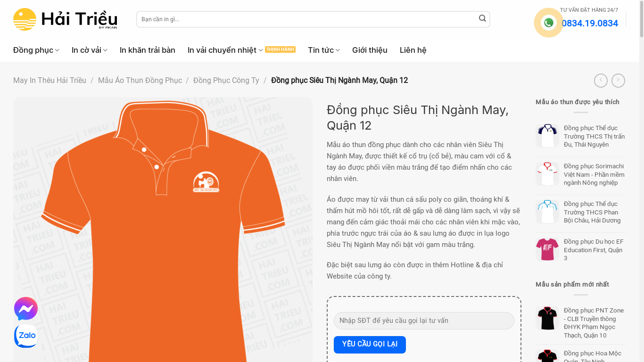
Task: Open thumbnail of THCS Phan Bội Châu shirt
Action: click(547, 212)
